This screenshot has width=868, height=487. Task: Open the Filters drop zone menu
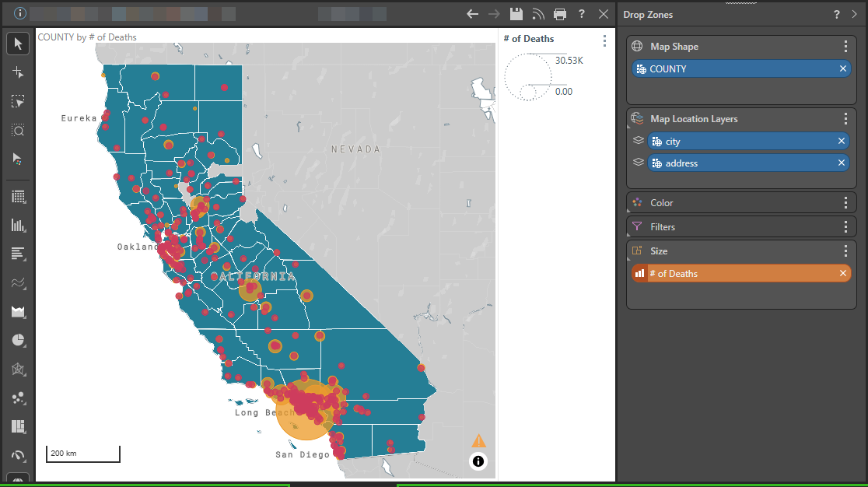coord(845,226)
